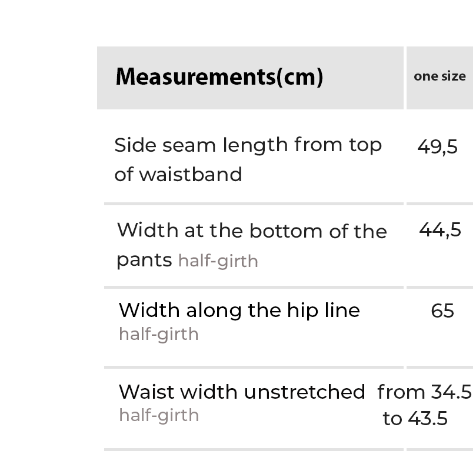
Task: Select the 65 hip width value
Action: [442, 311]
